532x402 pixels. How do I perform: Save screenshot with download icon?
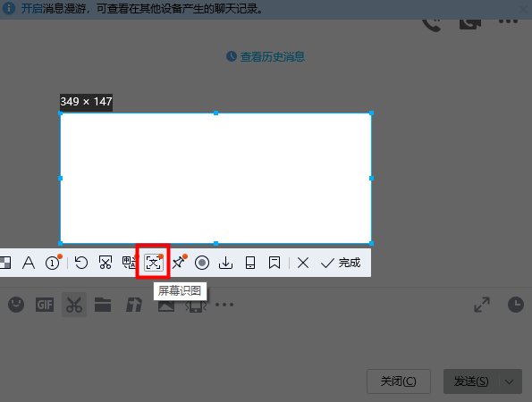(x=225, y=263)
